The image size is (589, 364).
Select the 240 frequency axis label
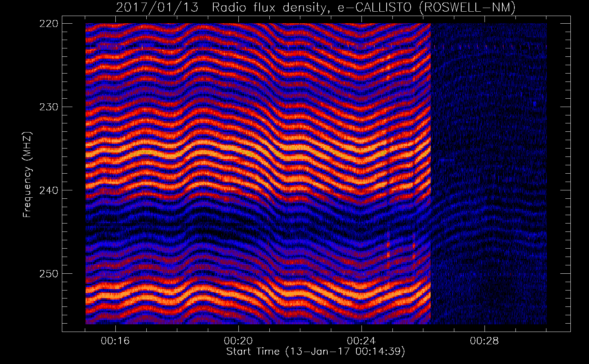point(48,190)
